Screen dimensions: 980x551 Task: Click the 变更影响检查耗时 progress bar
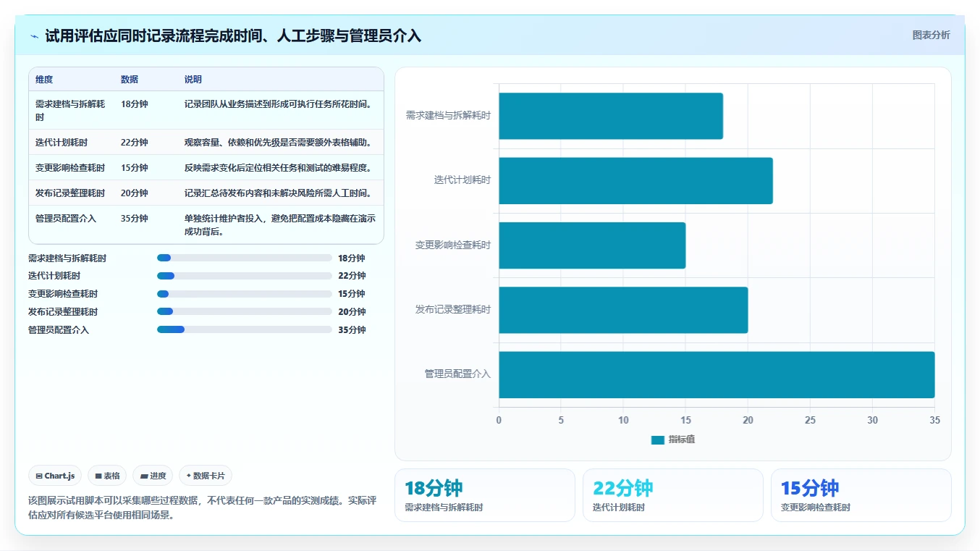click(x=245, y=294)
